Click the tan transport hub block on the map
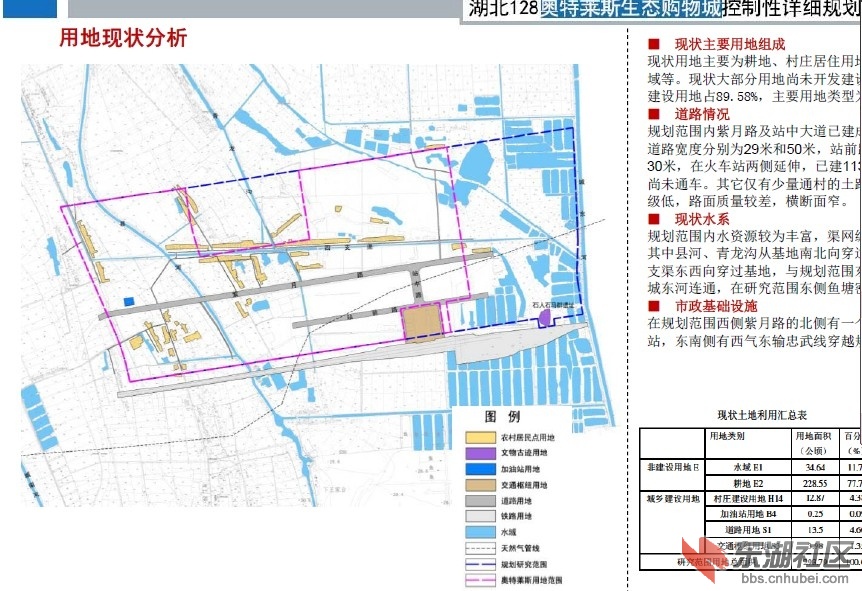 (x=422, y=323)
